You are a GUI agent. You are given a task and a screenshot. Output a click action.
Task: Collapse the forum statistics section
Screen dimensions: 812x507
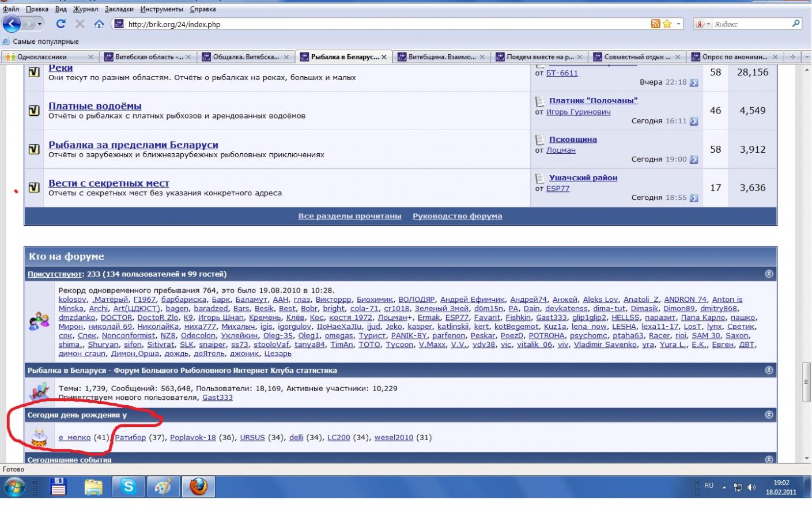tap(769, 370)
